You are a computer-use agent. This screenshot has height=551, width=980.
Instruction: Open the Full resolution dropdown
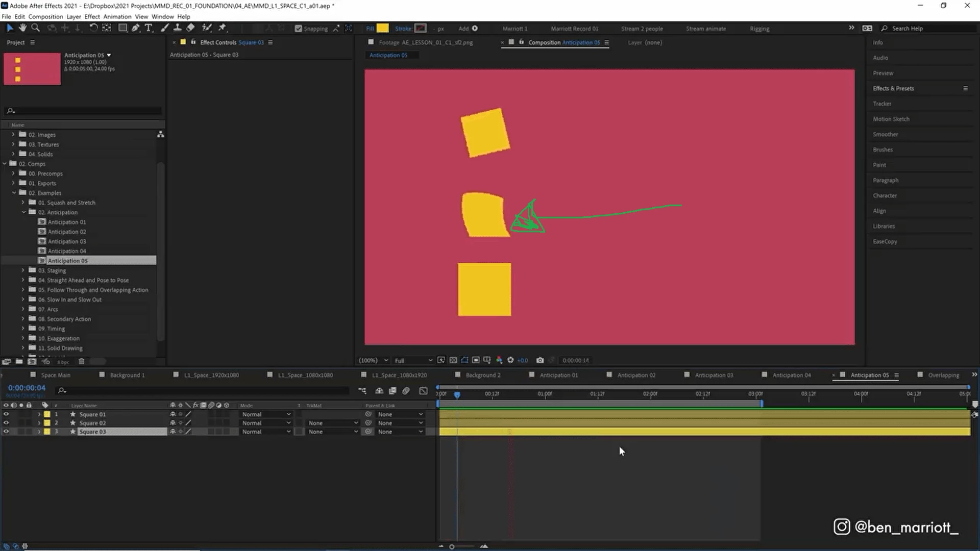[x=413, y=360]
